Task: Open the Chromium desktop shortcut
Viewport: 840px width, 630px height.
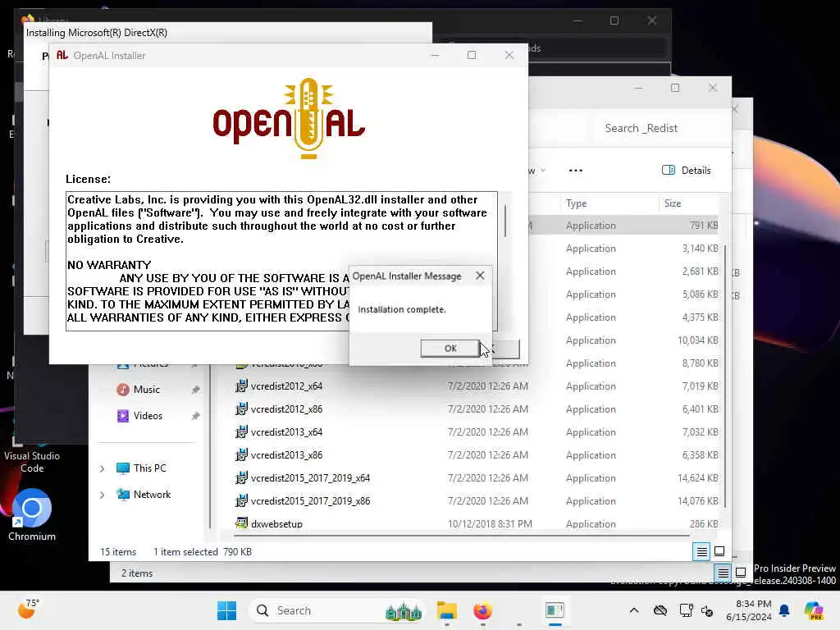Action: (32, 514)
